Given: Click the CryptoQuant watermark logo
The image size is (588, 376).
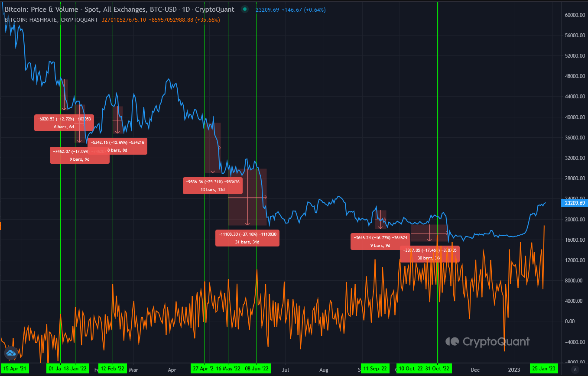Looking at the screenshot, I should [x=487, y=342].
